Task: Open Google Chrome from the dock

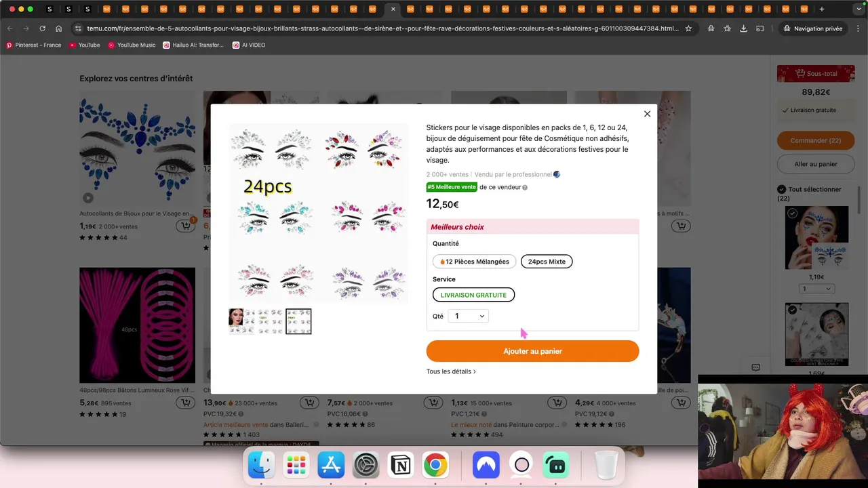Action: [435, 465]
